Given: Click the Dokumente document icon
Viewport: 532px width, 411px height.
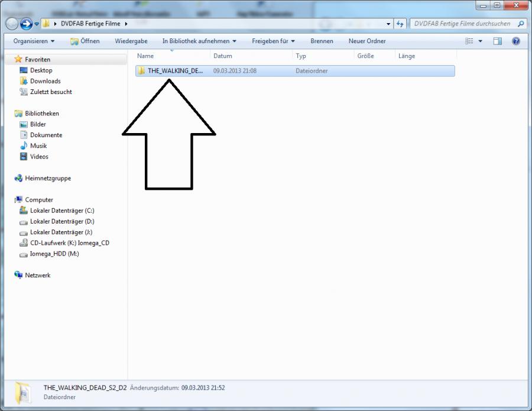Looking at the screenshot, I should coord(24,135).
